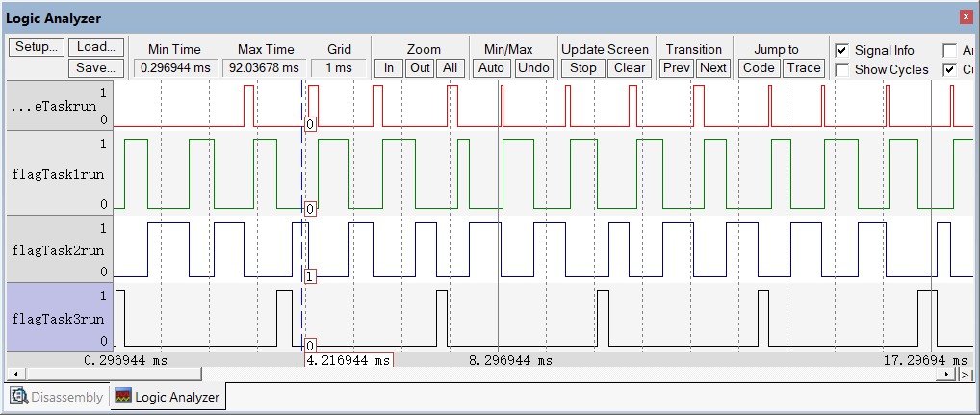
Task: Jump to the Prev transition
Action: (677, 68)
